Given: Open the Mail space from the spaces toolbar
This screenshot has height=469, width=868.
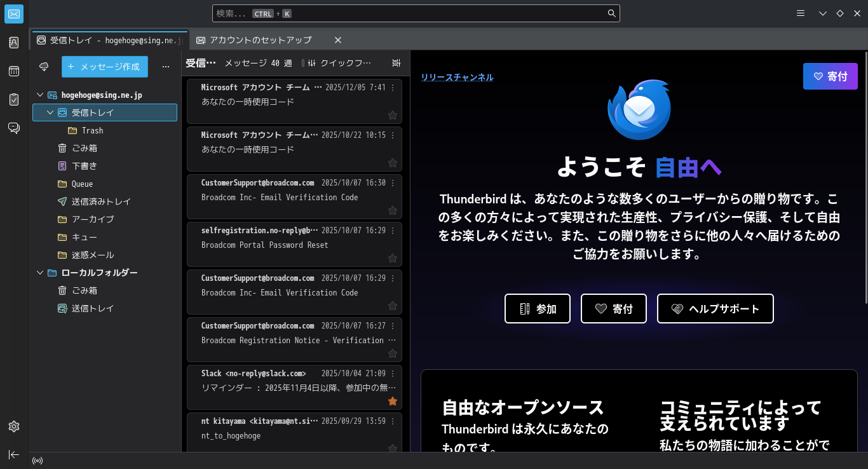Looking at the screenshot, I should [14, 14].
